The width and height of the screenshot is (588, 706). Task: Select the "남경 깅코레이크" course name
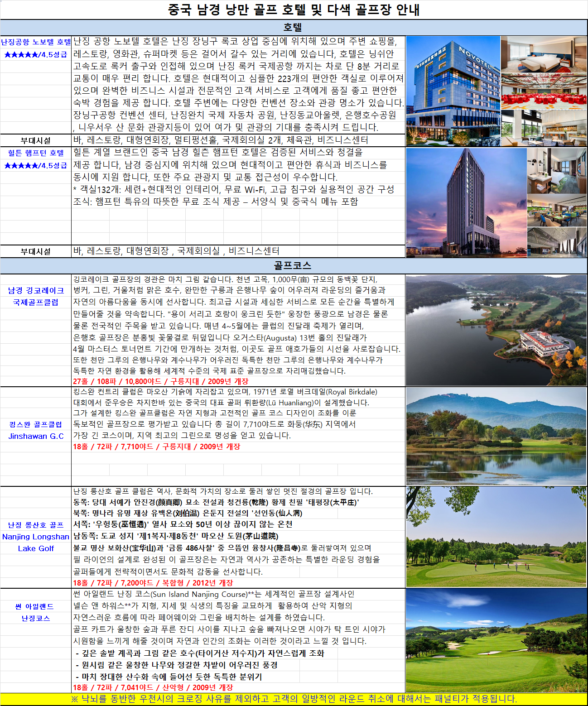[36, 290]
